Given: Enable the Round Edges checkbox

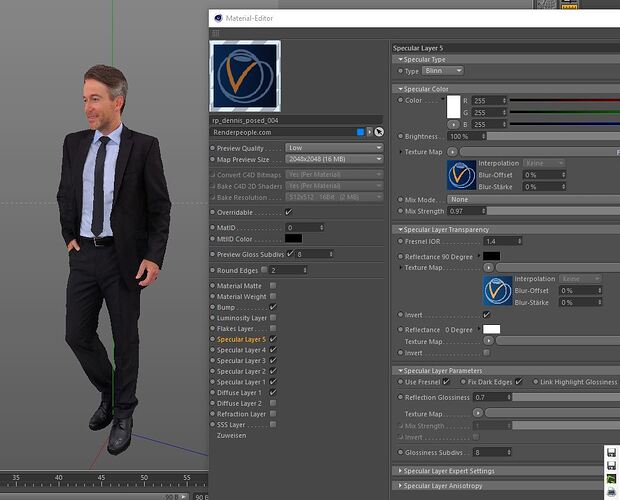Looking at the screenshot, I should (x=264, y=270).
